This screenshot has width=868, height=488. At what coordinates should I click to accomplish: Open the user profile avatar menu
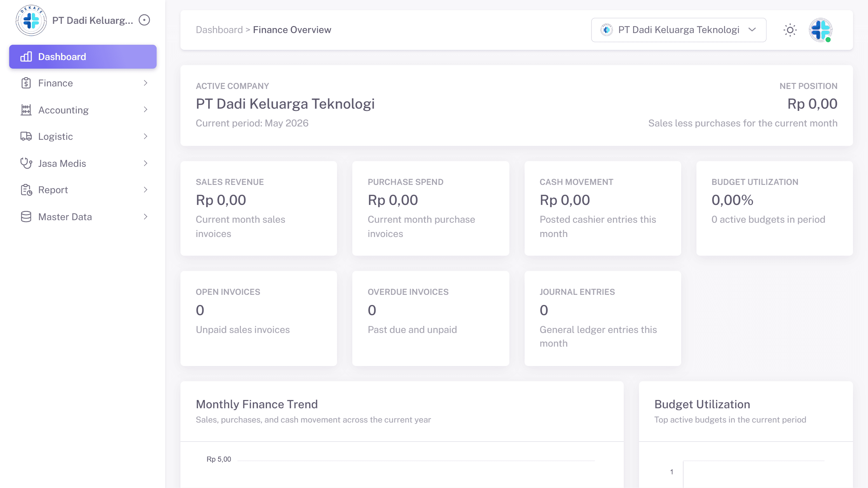[x=820, y=30]
